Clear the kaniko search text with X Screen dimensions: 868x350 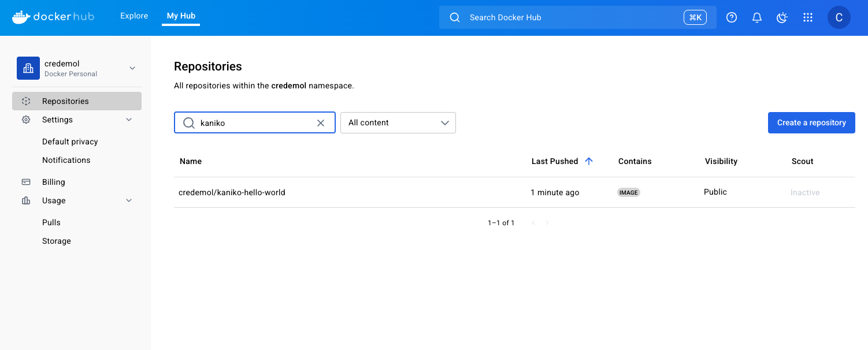[x=321, y=122]
